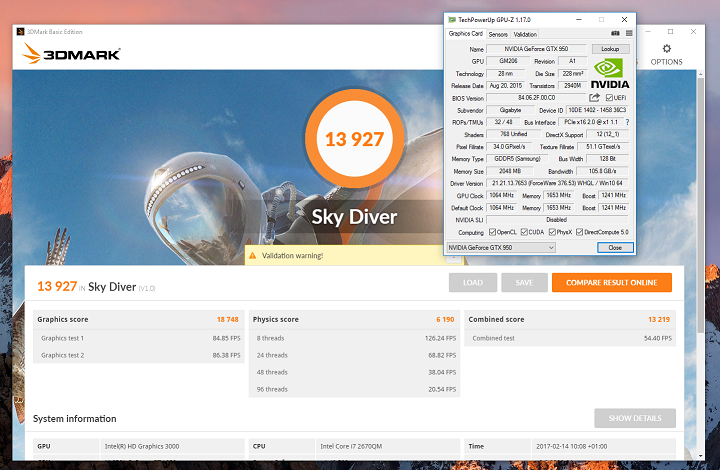Click the Memory Type GDDR5 field
Image resolution: width=720 pixels, height=470 pixels.
tap(517, 159)
